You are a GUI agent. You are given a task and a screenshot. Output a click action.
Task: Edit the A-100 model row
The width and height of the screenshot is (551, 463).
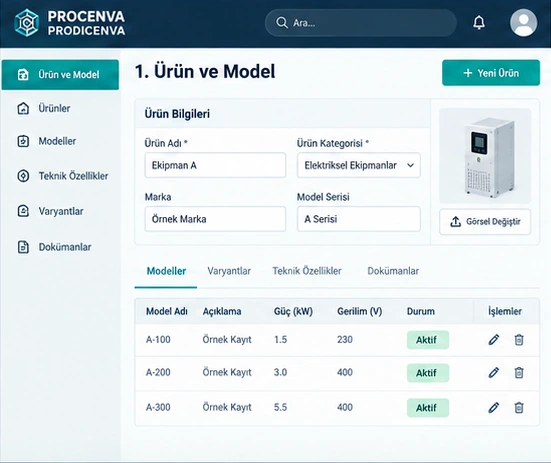(x=493, y=340)
